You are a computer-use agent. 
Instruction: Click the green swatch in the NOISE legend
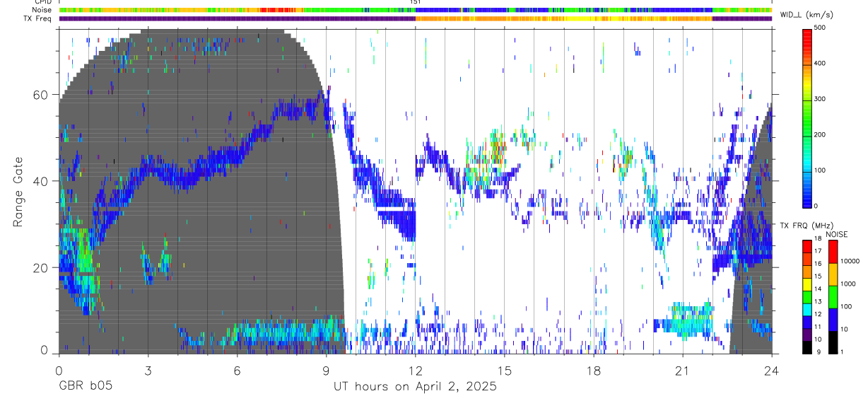click(x=833, y=296)
